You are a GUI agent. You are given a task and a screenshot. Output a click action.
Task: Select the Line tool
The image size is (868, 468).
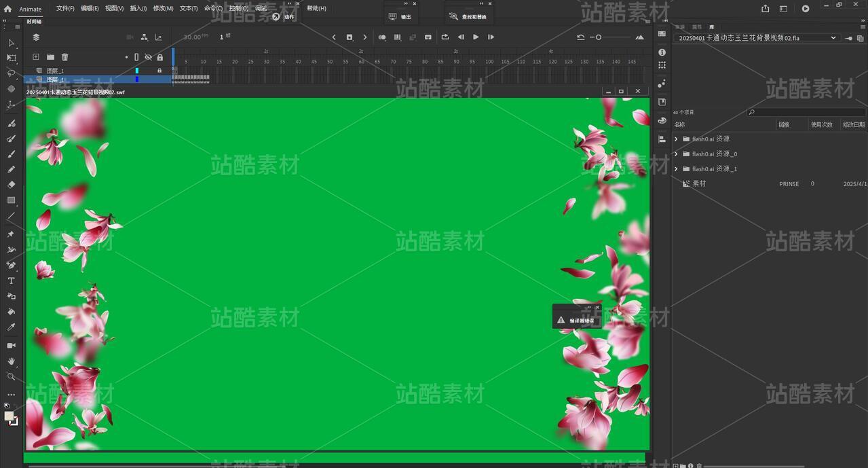click(x=11, y=216)
